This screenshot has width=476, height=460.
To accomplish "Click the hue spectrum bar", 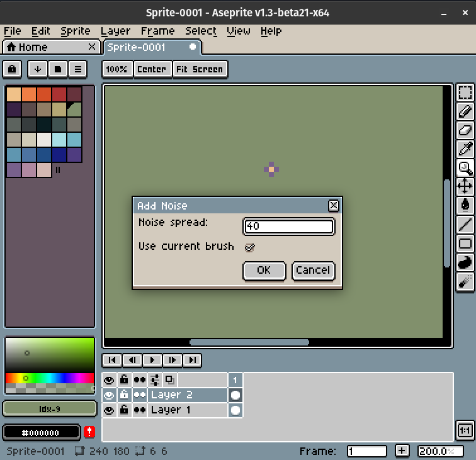I will (49, 378).
